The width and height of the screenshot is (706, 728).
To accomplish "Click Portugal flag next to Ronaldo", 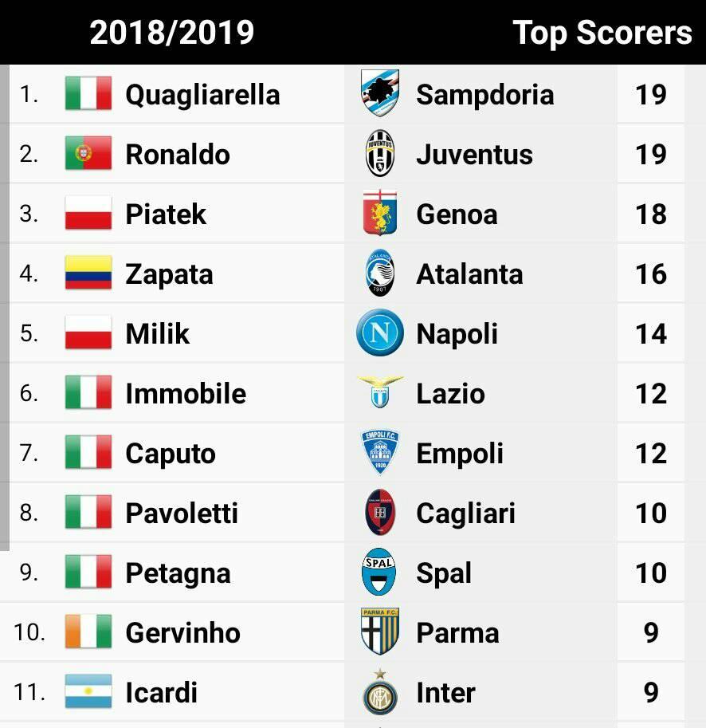I will point(88,153).
